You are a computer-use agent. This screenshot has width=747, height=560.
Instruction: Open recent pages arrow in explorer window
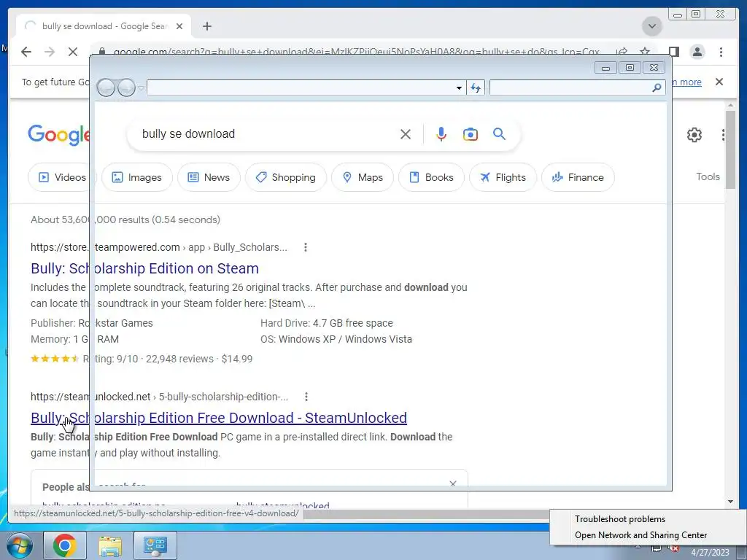[x=141, y=88]
